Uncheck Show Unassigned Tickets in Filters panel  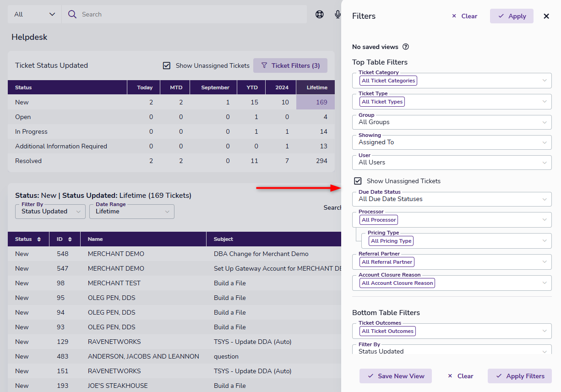(x=358, y=181)
